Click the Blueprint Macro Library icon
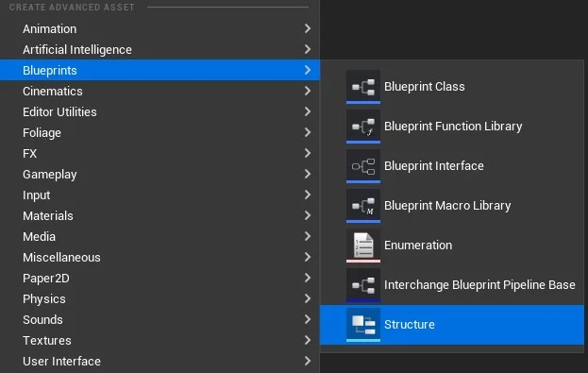Viewport: 588px width, 373px height. (x=363, y=206)
